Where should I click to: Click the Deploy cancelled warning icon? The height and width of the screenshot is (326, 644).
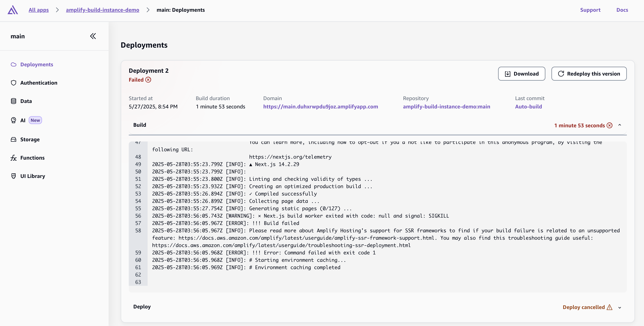click(x=609, y=307)
